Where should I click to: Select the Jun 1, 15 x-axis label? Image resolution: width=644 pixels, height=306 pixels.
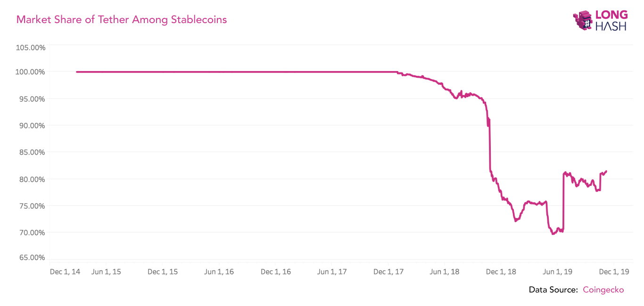coord(106,272)
